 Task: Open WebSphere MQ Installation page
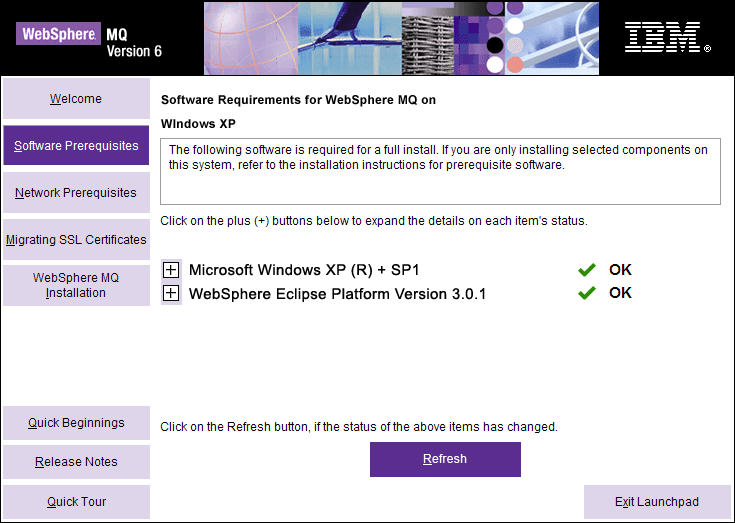76,285
